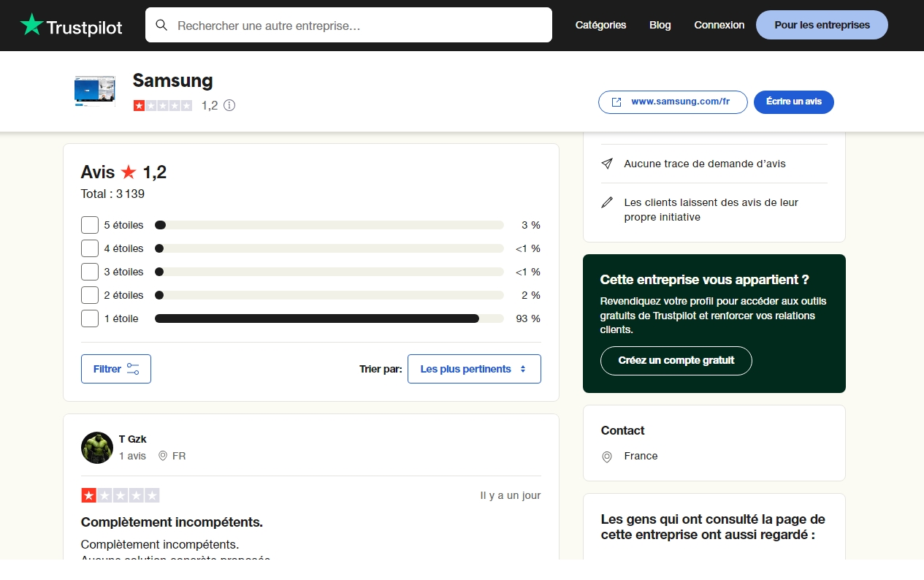924x580 pixels.
Task: Click the 3 étoiles progress bar
Action: pyautogui.click(x=329, y=272)
